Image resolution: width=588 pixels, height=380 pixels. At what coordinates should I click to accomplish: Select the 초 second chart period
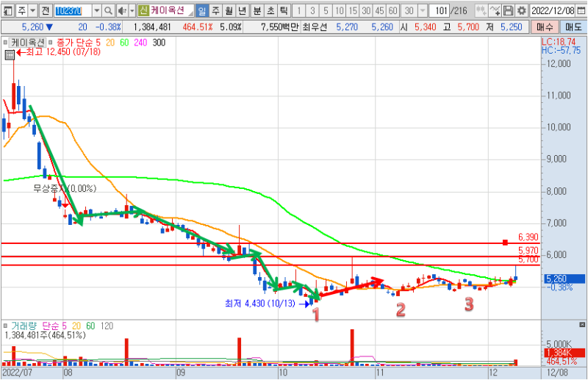[x=270, y=10]
